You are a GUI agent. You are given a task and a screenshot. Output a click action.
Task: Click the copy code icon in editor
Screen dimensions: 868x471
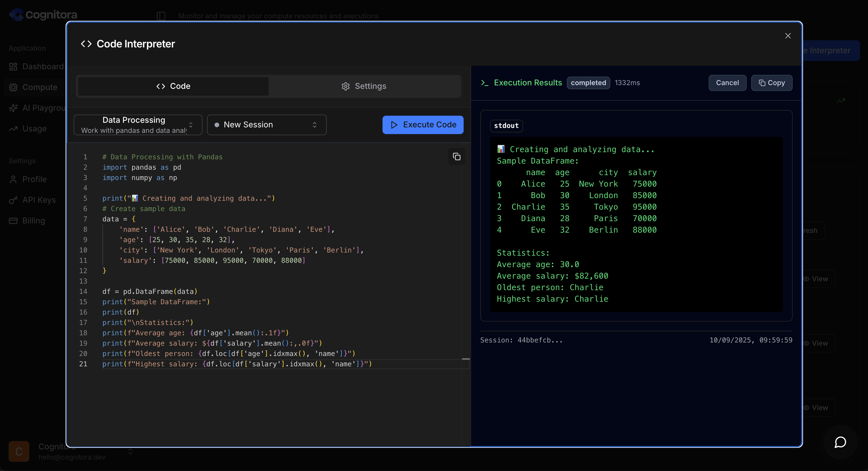click(456, 157)
